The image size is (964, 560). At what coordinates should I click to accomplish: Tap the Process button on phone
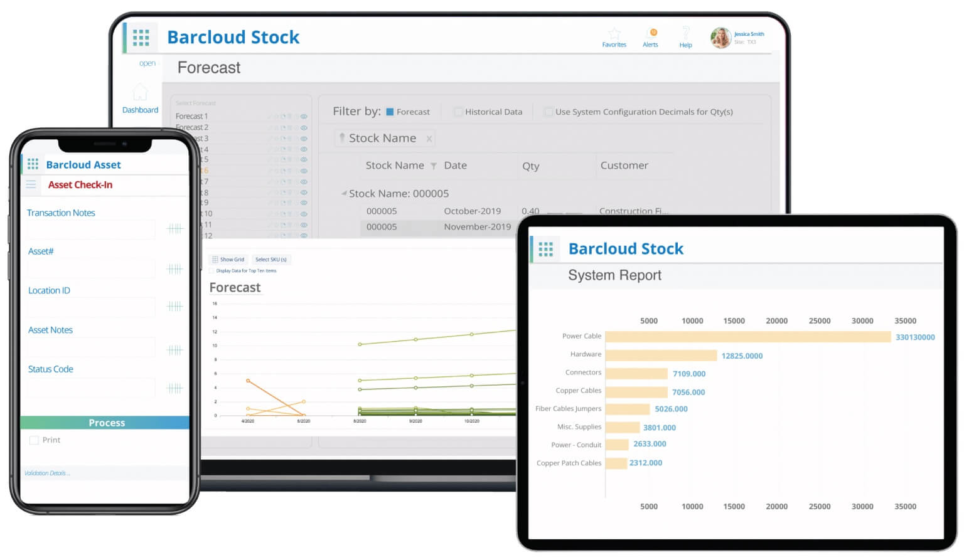tap(105, 423)
